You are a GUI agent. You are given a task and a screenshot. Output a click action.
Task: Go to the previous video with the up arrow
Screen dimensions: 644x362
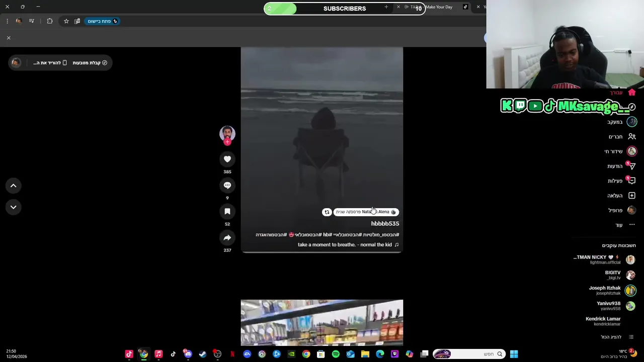(x=14, y=186)
